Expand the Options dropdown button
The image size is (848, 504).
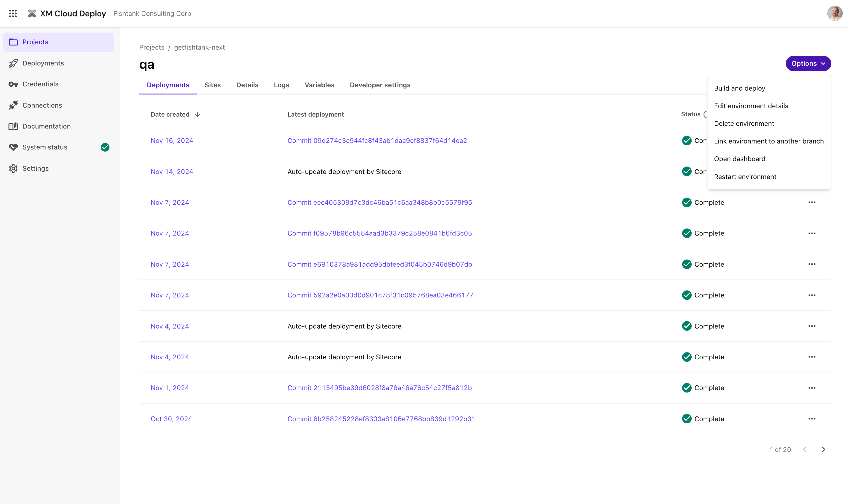pyautogui.click(x=808, y=63)
